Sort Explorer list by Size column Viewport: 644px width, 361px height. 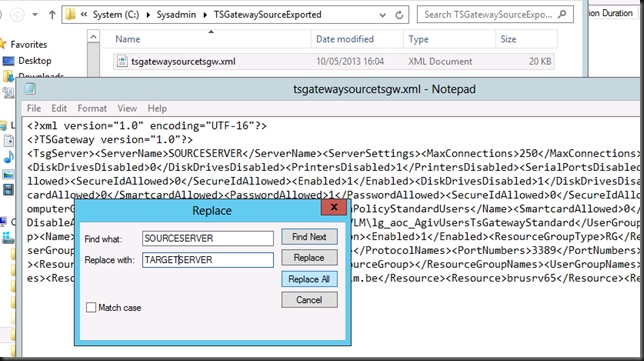pyautogui.click(x=508, y=39)
